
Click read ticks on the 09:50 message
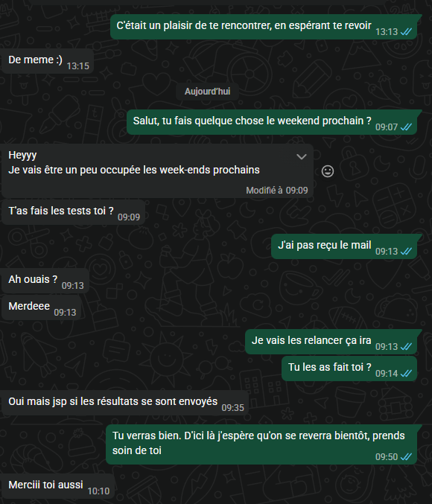(x=406, y=457)
